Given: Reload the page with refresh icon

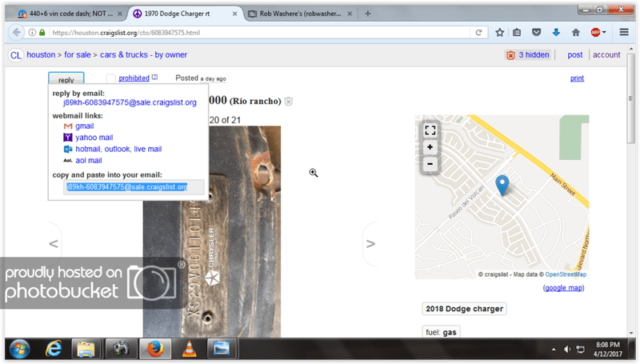Looking at the screenshot, I should [x=478, y=32].
